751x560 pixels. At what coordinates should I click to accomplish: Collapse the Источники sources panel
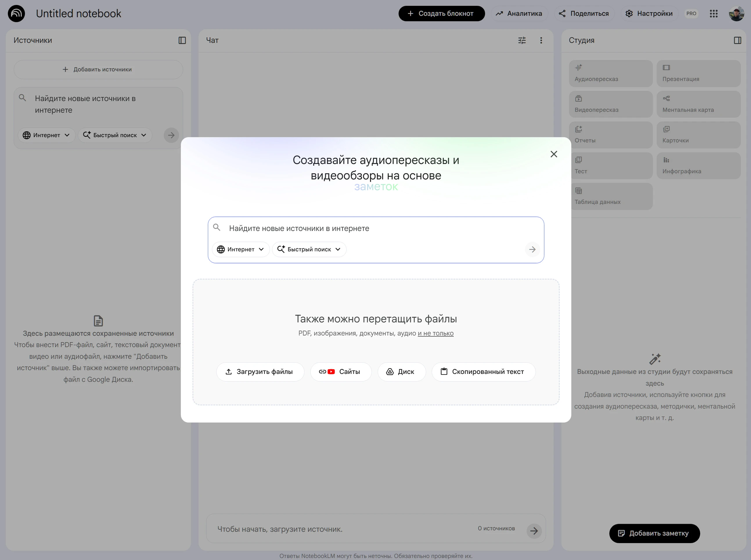[x=182, y=40]
